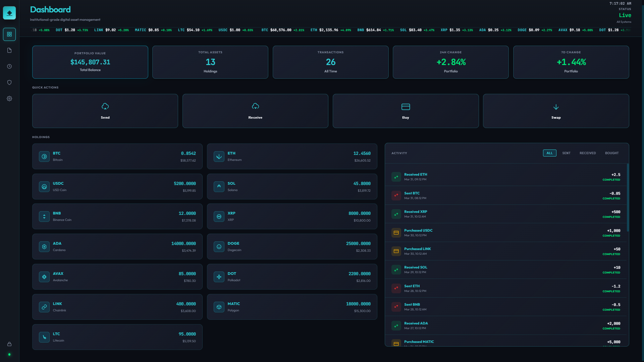This screenshot has width=644, height=362.
Task: Click the ETH Ethereum holding icon
Action: point(219,156)
